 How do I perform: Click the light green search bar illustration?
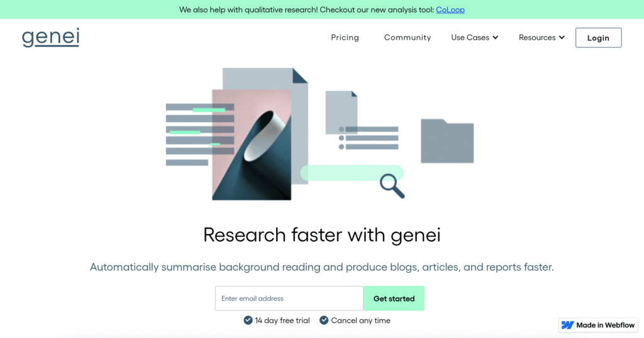343,173
